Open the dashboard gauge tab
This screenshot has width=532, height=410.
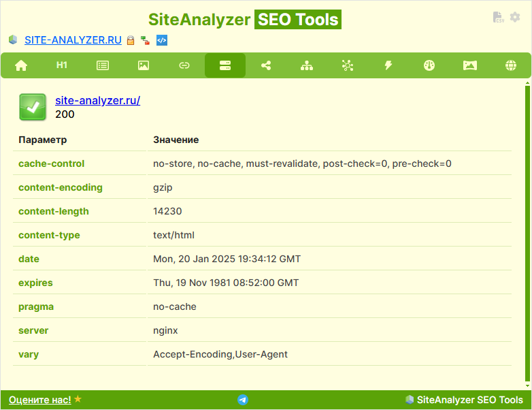pos(429,65)
